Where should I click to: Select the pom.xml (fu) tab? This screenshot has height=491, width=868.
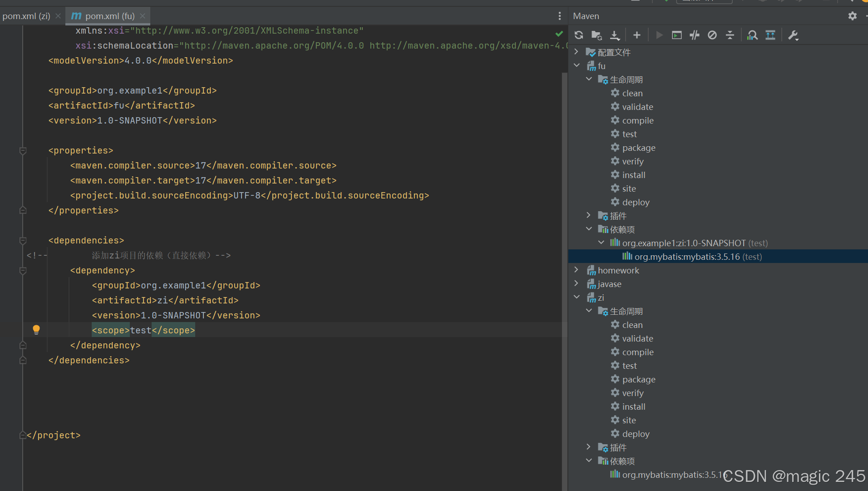point(110,16)
